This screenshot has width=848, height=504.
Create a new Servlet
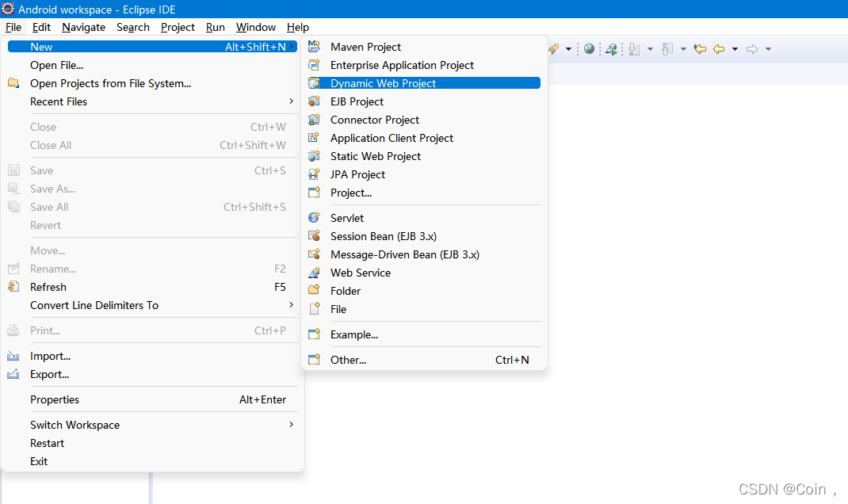pos(424,218)
